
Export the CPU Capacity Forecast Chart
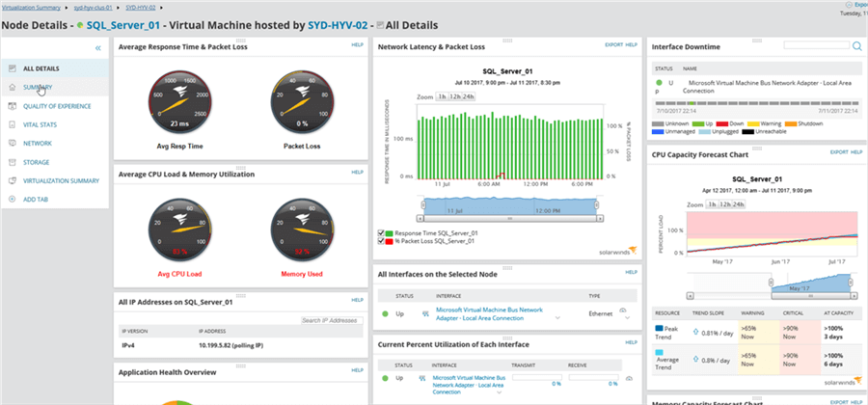pos(839,151)
